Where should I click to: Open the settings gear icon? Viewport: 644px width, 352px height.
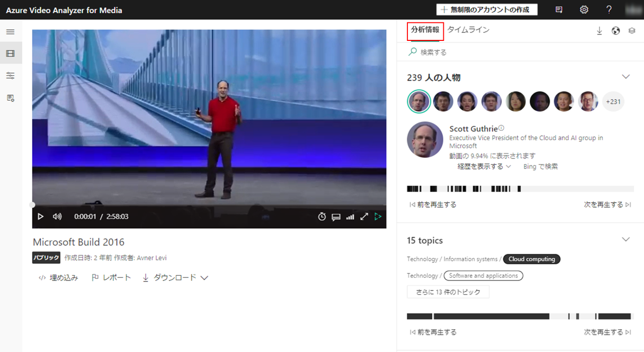tap(584, 9)
